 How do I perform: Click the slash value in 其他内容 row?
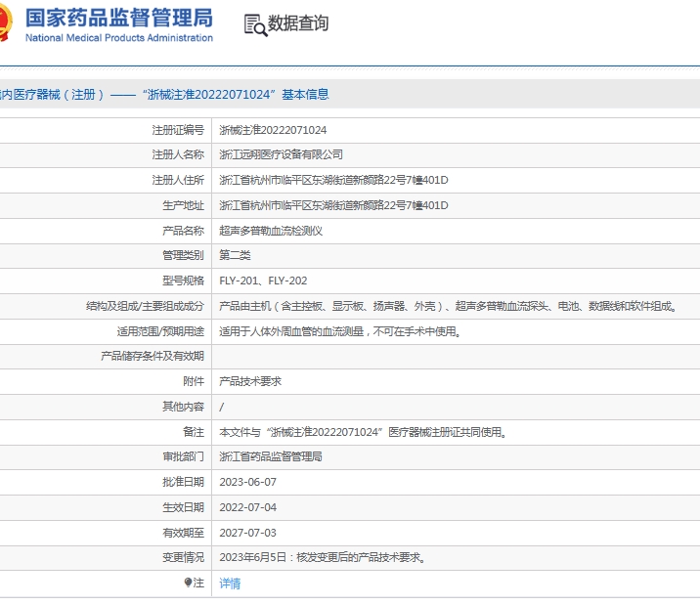pyautogui.click(x=221, y=407)
